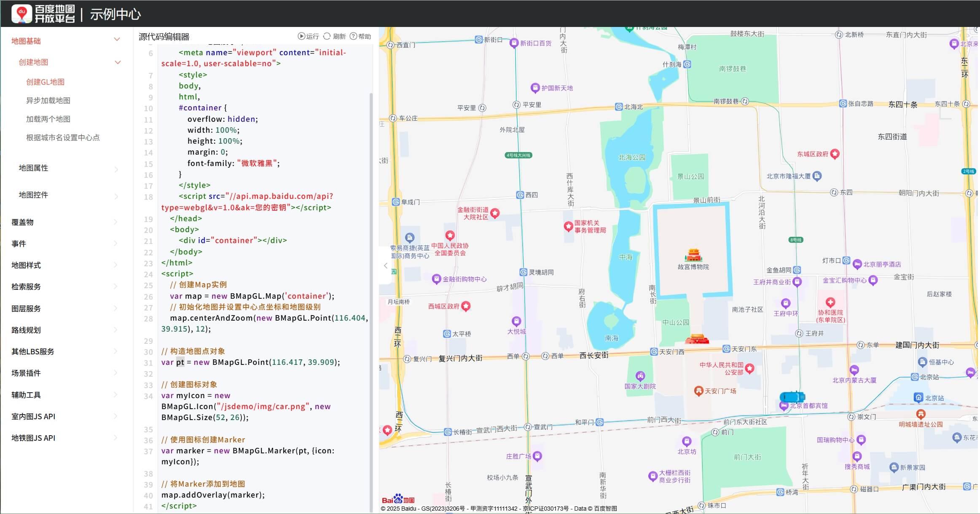Click the 源代码编辑器 panel title
980x514 pixels.
164,37
